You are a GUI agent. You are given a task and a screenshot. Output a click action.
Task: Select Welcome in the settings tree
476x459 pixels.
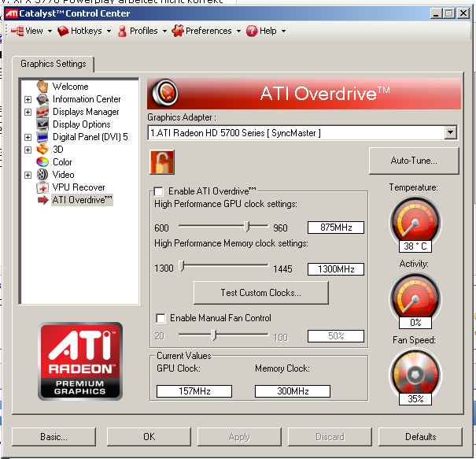pyautogui.click(x=71, y=87)
